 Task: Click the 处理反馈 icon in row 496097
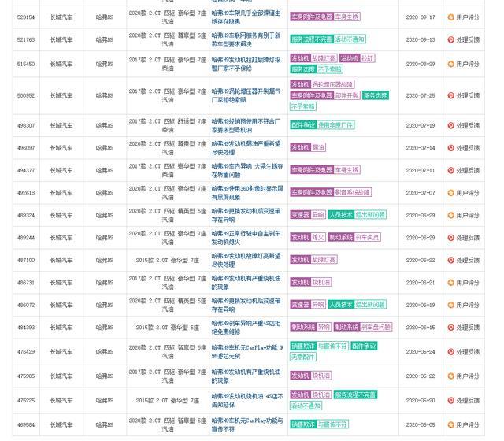[x=451, y=148]
